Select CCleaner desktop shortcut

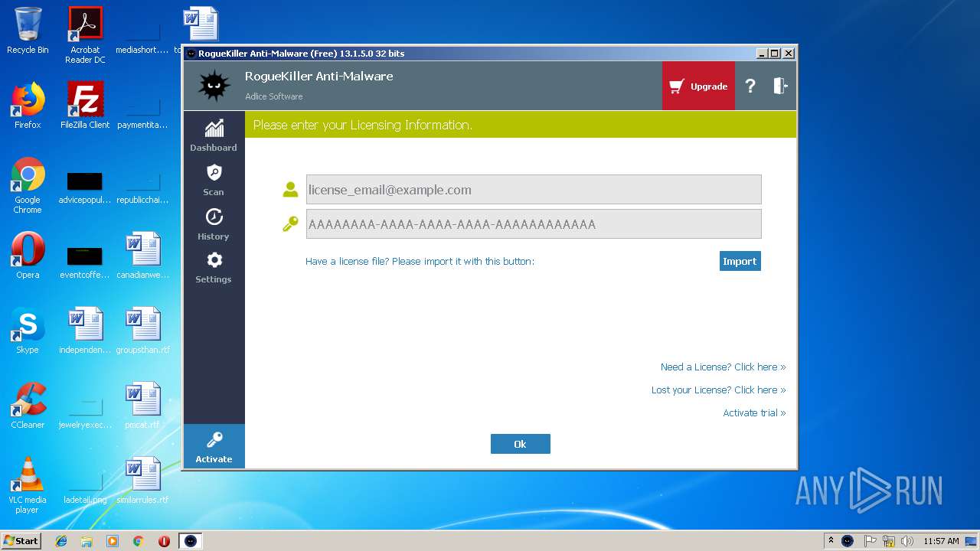coord(28,406)
